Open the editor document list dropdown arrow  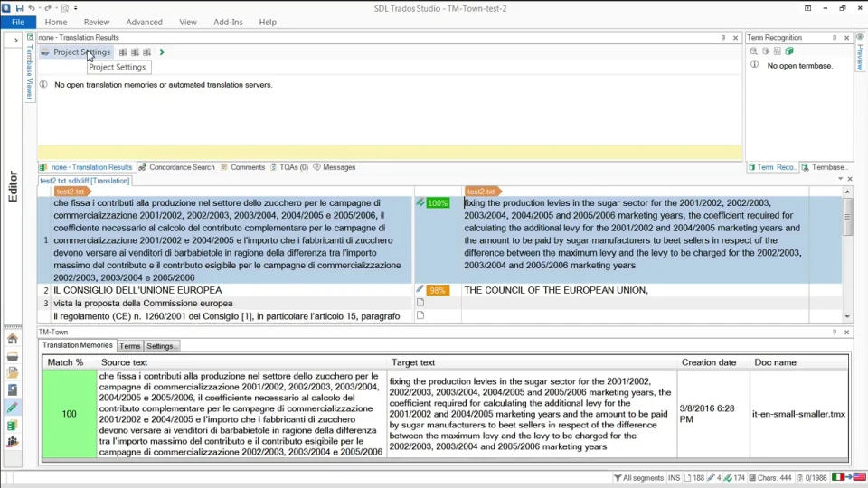[840, 179]
